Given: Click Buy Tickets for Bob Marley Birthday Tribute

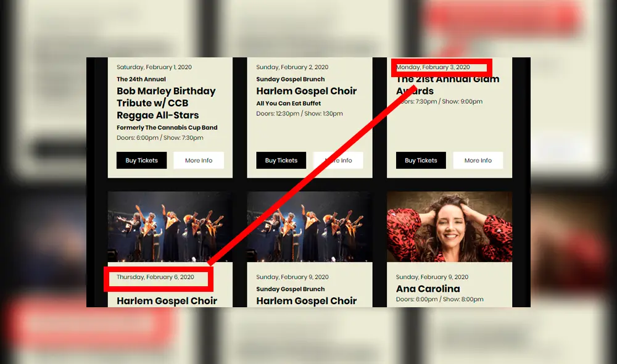Looking at the screenshot, I should point(141,160).
